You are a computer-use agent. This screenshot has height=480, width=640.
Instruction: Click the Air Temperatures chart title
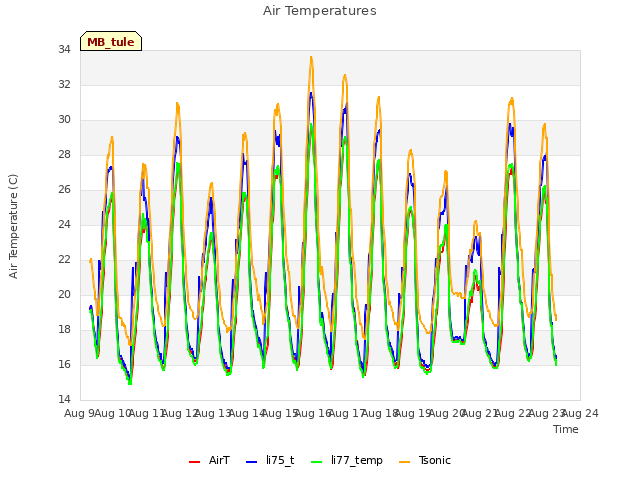click(320, 11)
